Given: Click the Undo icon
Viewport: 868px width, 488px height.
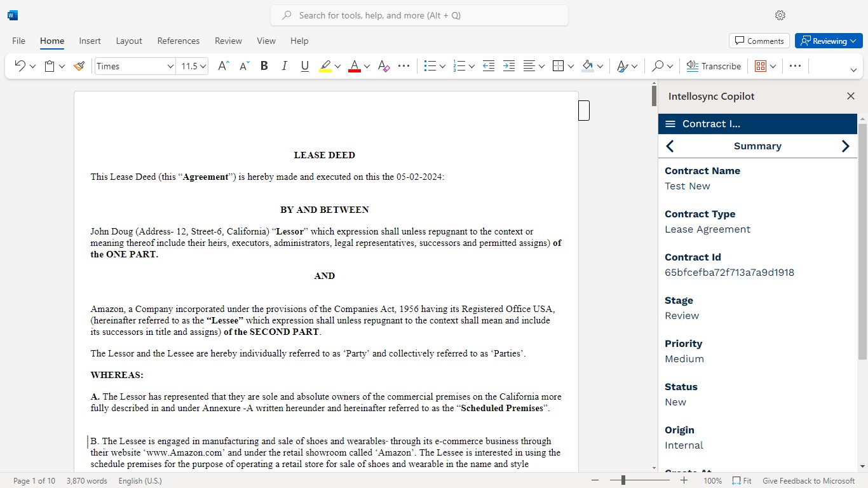Looking at the screenshot, I should pos(20,66).
